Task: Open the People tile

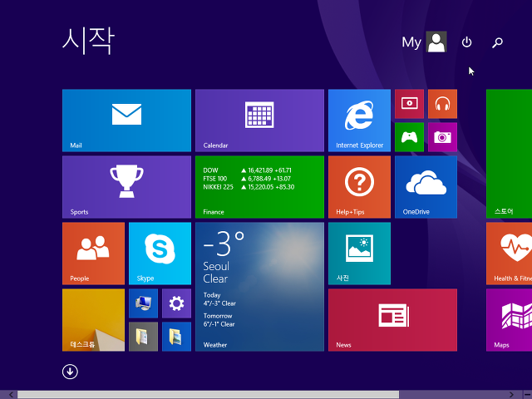Action: pyautogui.click(x=93, y=254)
